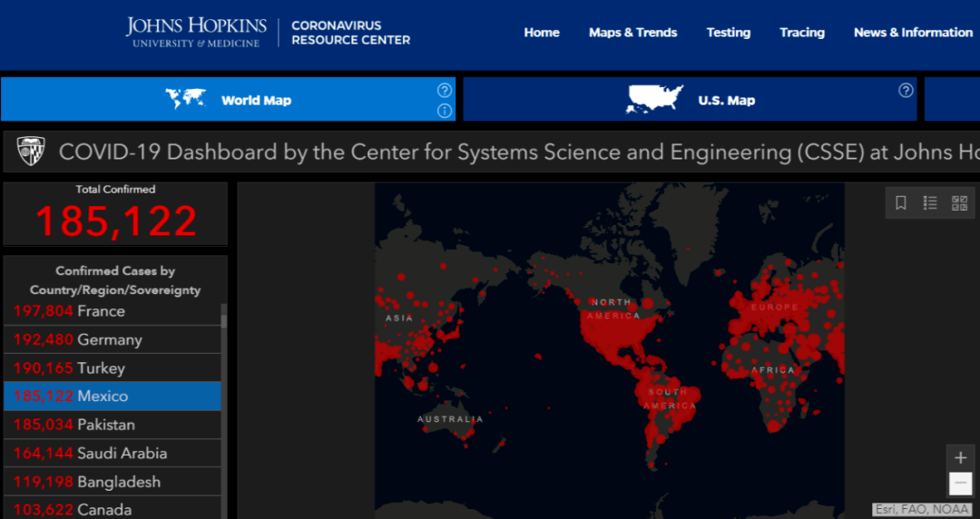Click the USA silhouette icon in U.S. Map tab
This screenshot has height=519, width=980.
(x=654, y=100)
